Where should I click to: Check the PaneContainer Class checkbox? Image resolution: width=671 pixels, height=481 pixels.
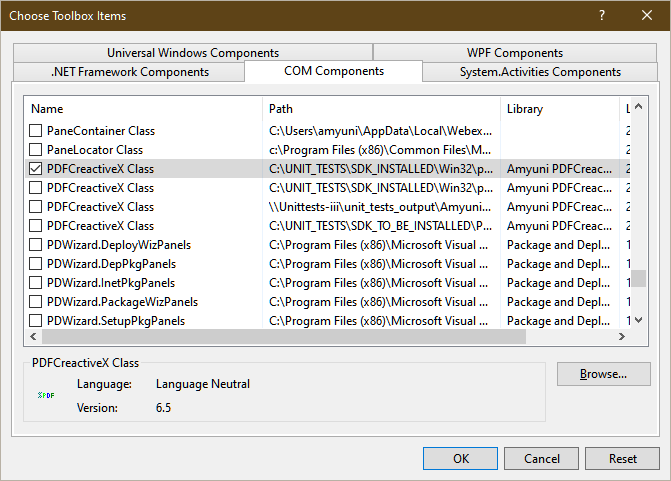tap(36, 131)
